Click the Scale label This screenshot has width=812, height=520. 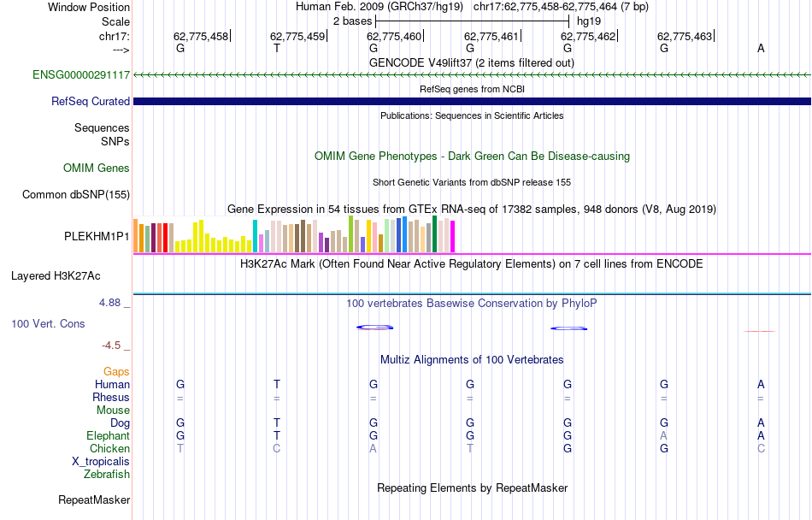[116, 21]
